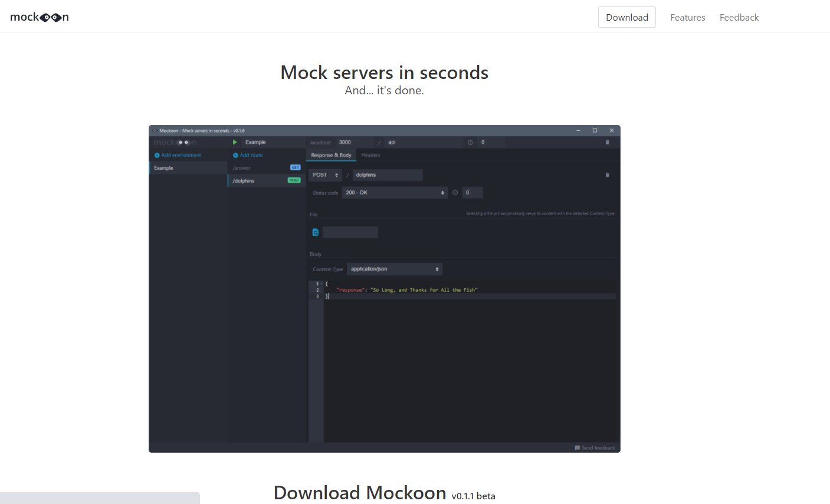Click the app window title text showing v0.1.6

pos(202,130)
